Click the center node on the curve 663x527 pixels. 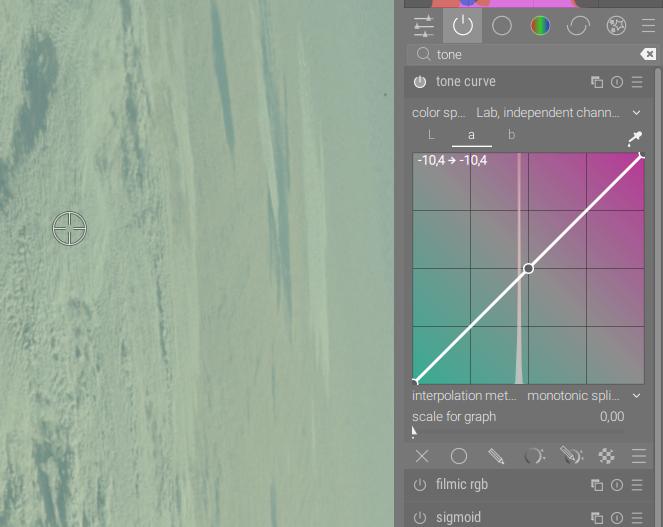(528, 269)
